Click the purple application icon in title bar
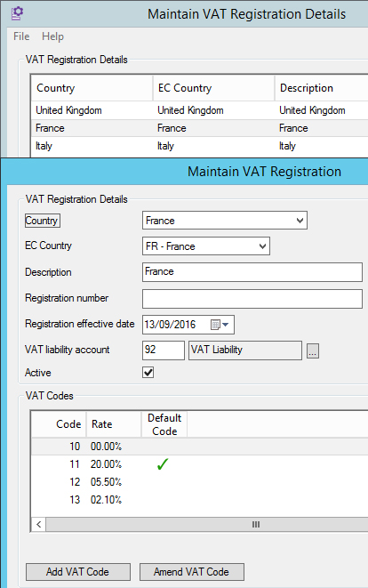 [17, 13]
